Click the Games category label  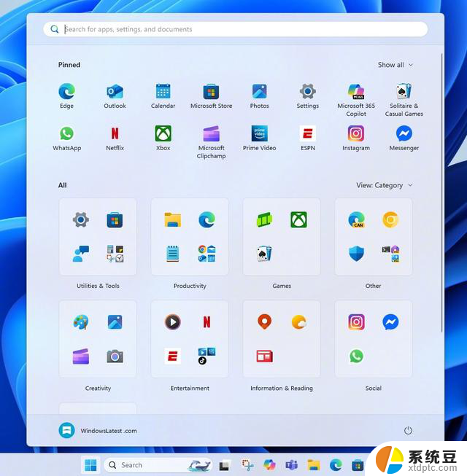[x=282, y=286]
